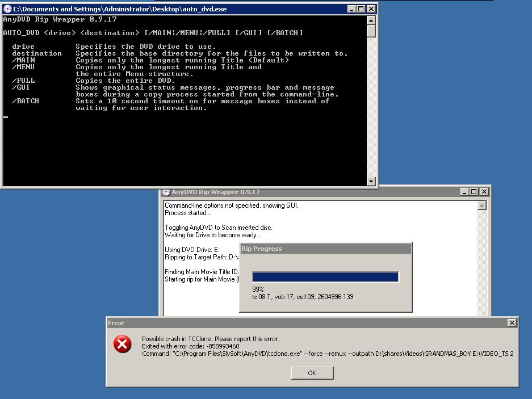
Task: Close the AnyDVD Rip Wrapper window
Action: point(484,192)
